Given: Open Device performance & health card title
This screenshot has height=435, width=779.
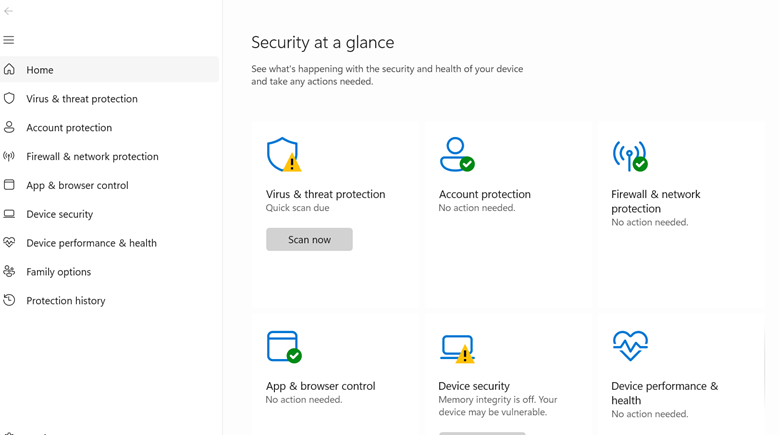Looking at the screenshot, I should [664, 393].
